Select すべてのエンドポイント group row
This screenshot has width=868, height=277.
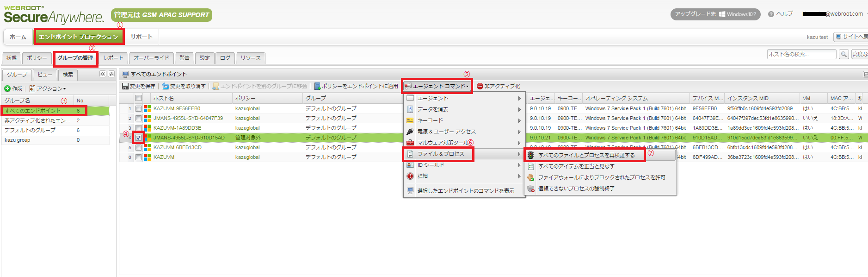[55, 111]
